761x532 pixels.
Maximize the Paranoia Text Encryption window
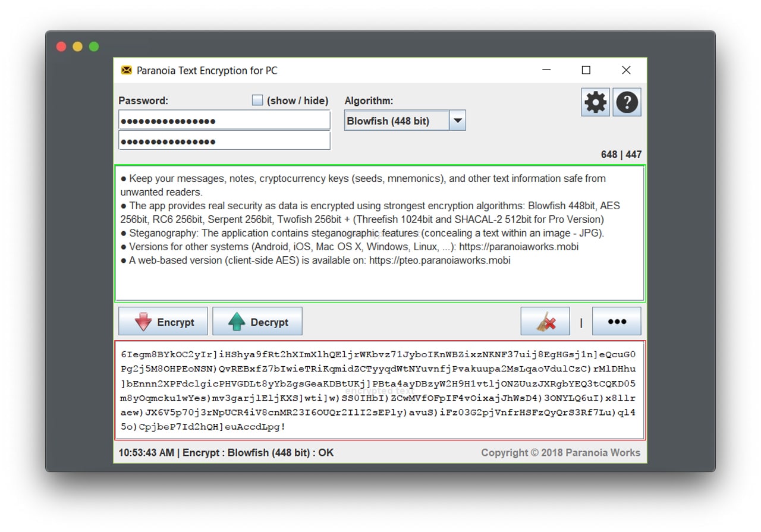[586, 70]
